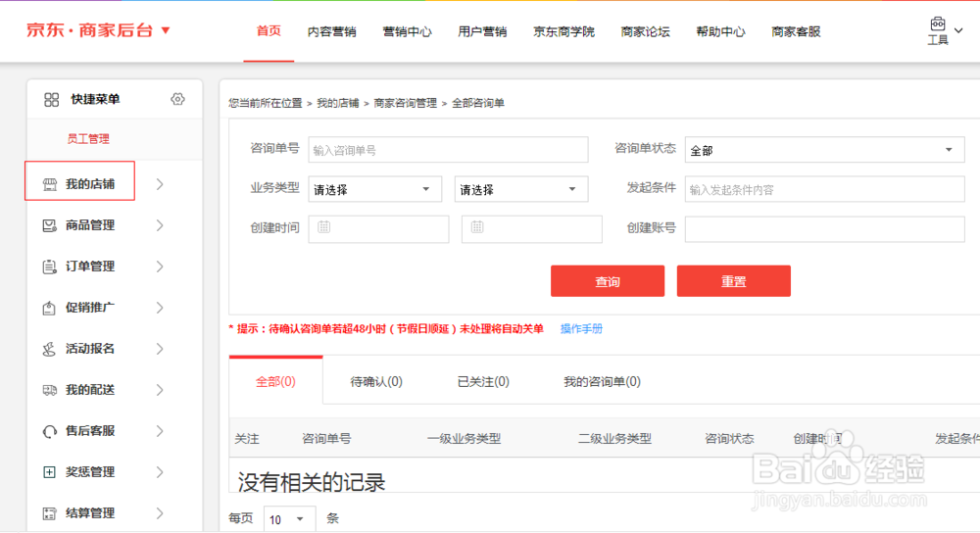The height and width of the screenshot is (533, 980).
Task: Open dropdown arrow beside 京东·商家后台
Action: pyautogui.click(x=166, y=30)
